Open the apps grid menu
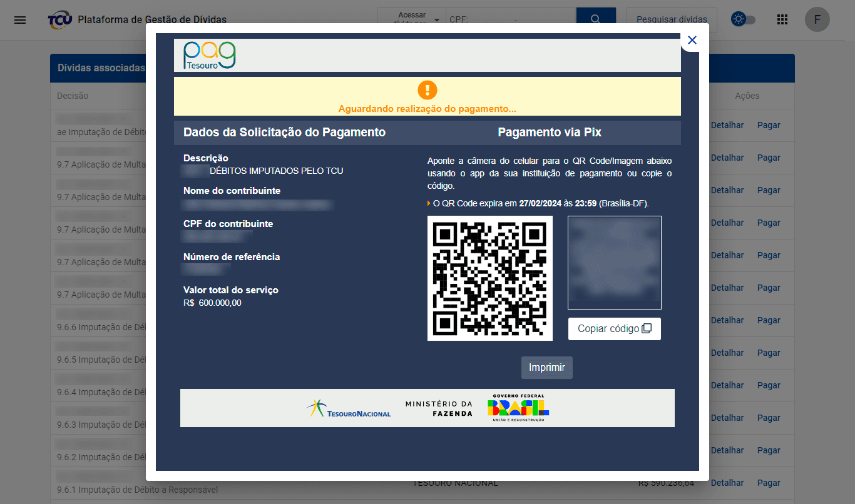Image resolution: width=855 pixels, height=504 pixels. point(782,20)
